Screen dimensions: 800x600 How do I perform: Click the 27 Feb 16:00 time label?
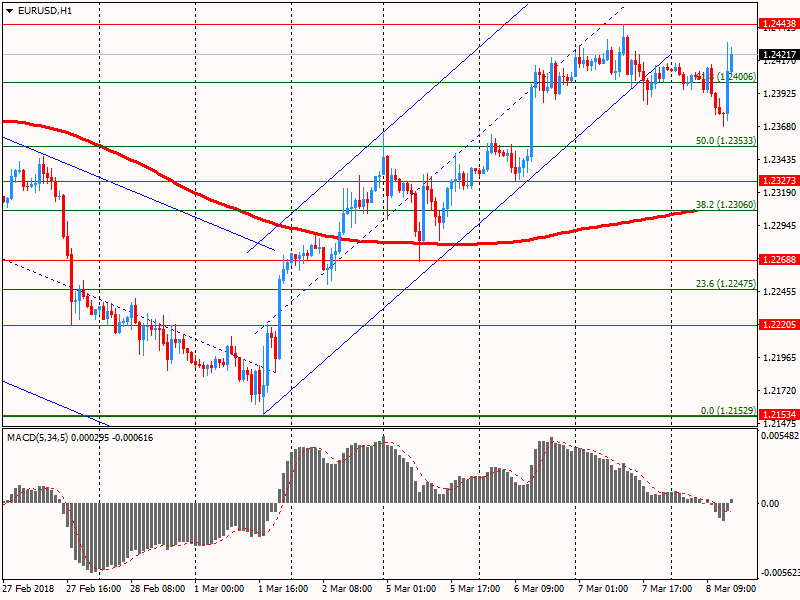coord(93,588)
